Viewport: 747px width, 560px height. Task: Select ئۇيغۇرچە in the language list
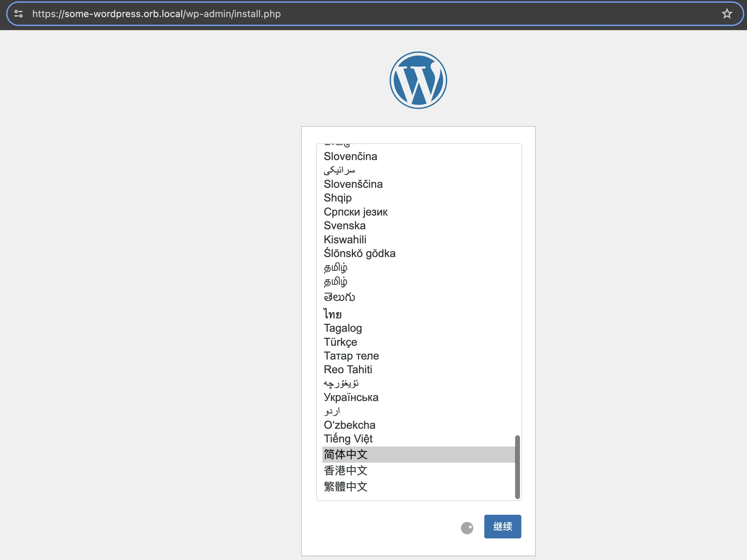419,384
